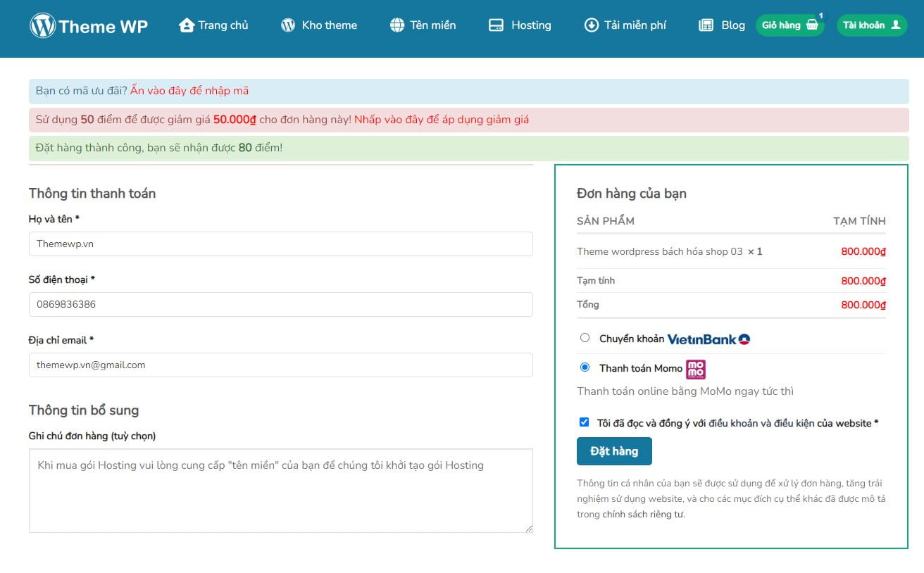The width and height of the screenshot is (924, 573).
Task: Open the Tài khoản account button
Action: [871, 25]
